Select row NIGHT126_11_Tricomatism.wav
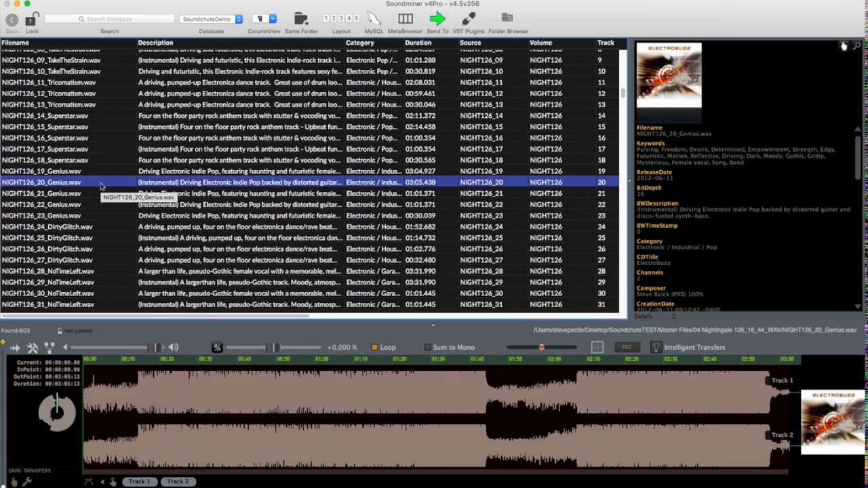 click(x=309, y=83)
